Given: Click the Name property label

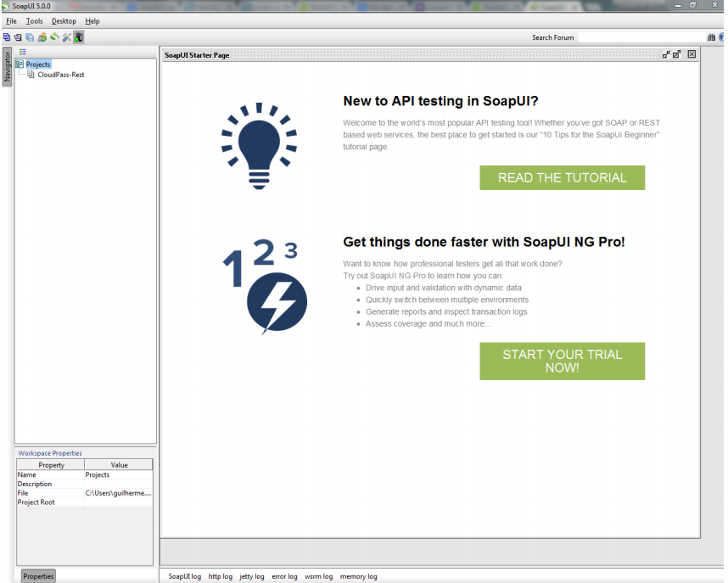Looking at the screenshot, I should [x=26, y=474].
